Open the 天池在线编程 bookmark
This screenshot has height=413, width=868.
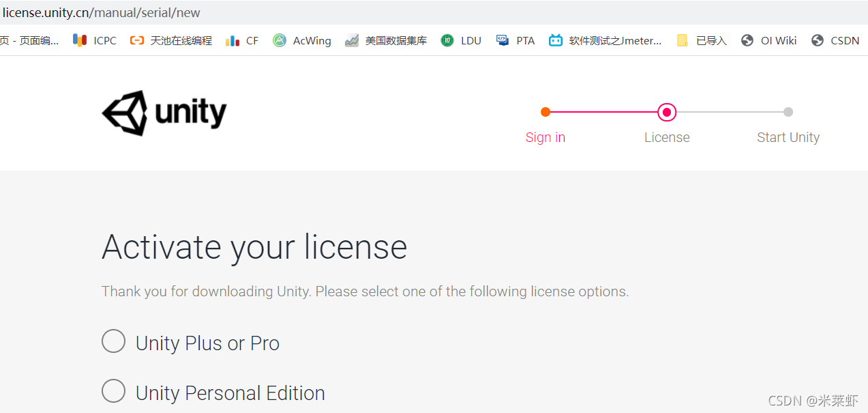click(171, 40)
